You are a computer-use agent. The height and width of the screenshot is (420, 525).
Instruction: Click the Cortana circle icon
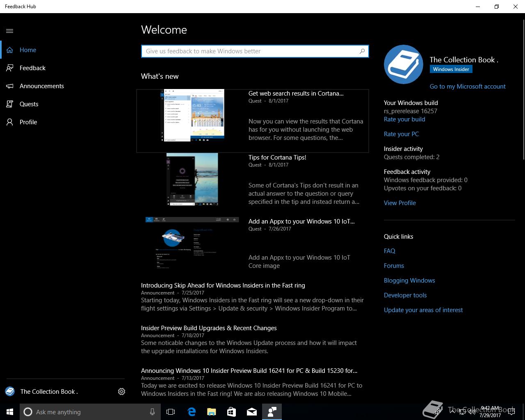[x=28, y=412]
